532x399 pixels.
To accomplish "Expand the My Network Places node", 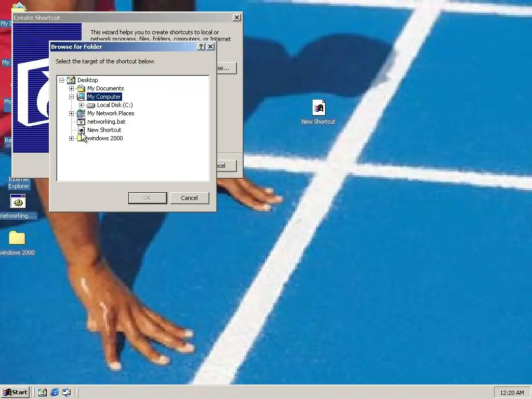I will (x=71, y=113).
